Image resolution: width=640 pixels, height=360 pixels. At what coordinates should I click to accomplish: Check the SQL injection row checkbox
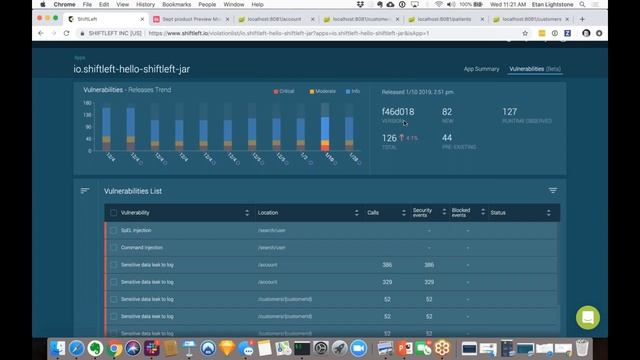[113, 230]
